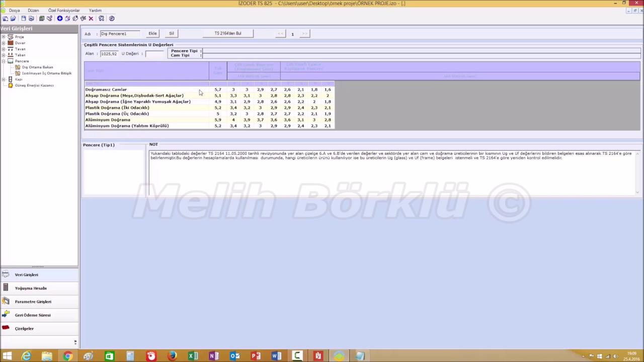This screenshot has width=644, height=362.
Task: Click the 5,7 value for Doğramasız Camlar
Action: pos(218,89)
